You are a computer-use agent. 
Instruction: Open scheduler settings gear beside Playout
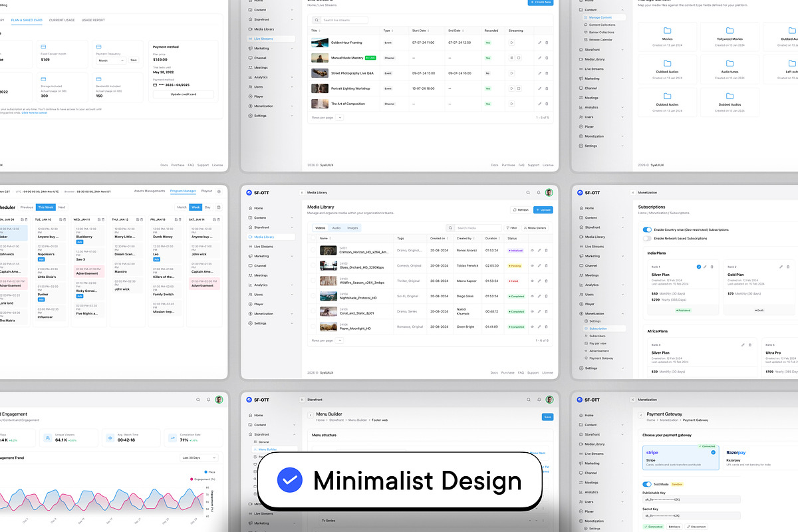(219, 191)
